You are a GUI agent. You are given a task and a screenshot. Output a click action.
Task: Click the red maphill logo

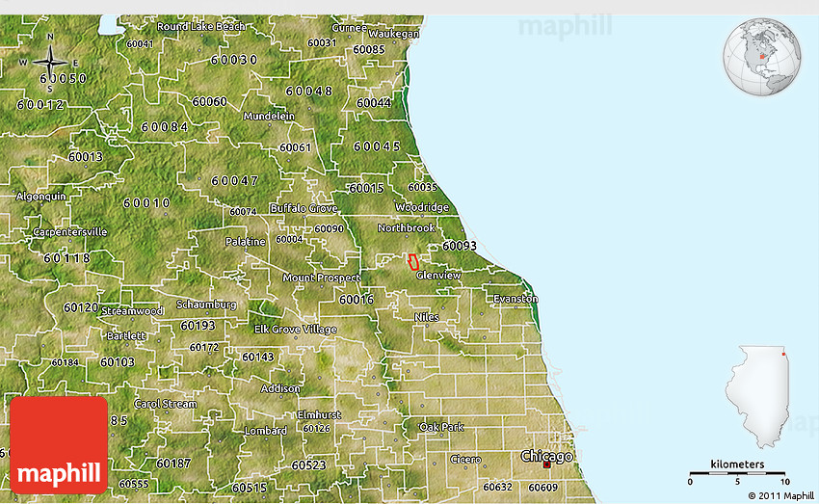pos(59,444)
